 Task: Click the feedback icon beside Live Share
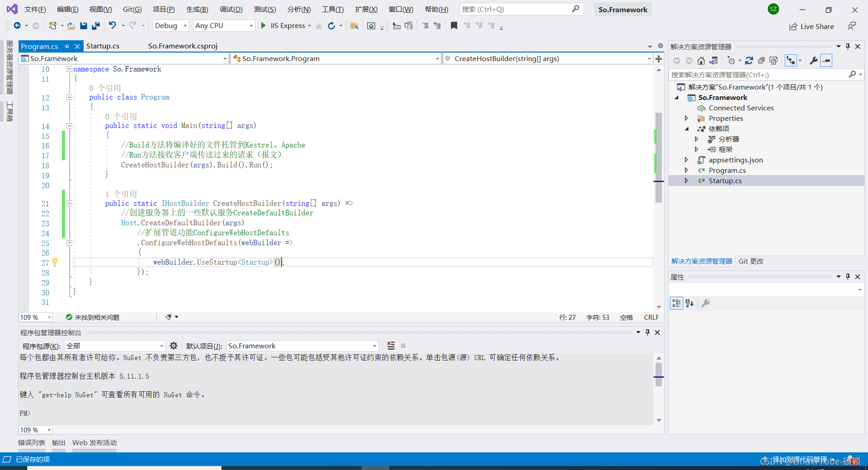[x=852, y=26]
